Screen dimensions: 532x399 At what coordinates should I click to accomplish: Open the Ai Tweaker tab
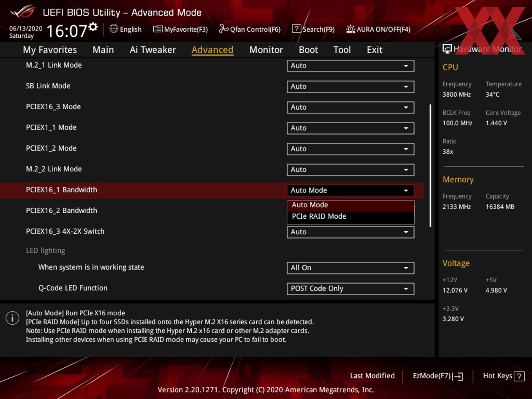click(153, 50)
